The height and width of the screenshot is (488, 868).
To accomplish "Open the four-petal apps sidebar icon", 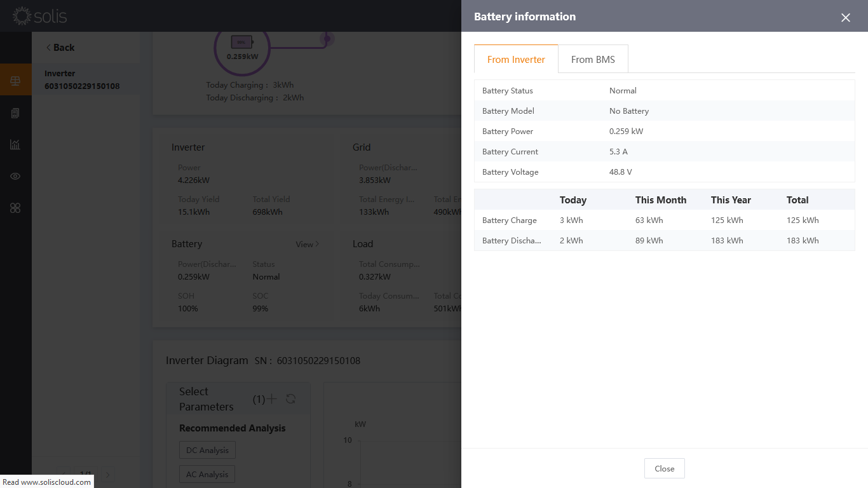I will [x=15, y=208].
